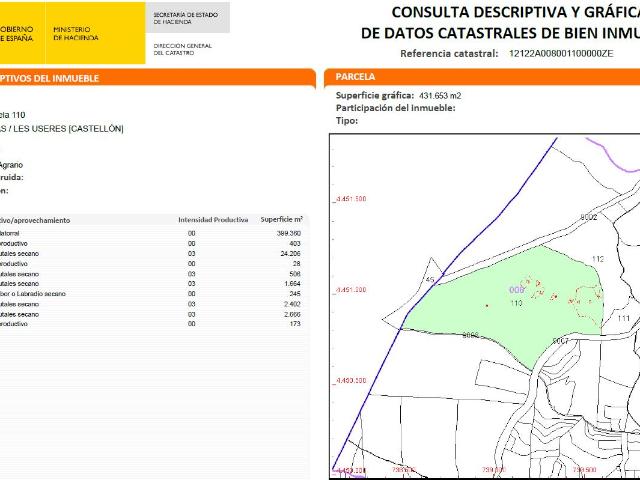Select the surface value 1.664
This screenshot has height=480, width=640.
[292, 284]
